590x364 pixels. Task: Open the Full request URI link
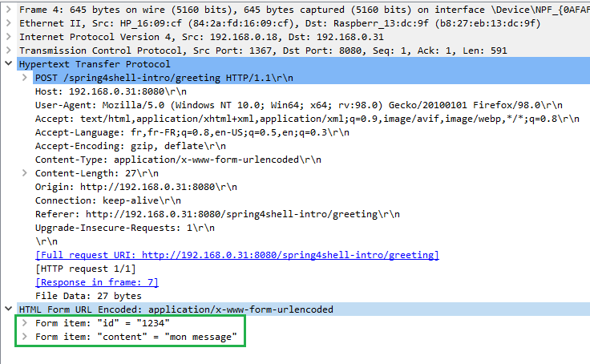pos(237,255)
